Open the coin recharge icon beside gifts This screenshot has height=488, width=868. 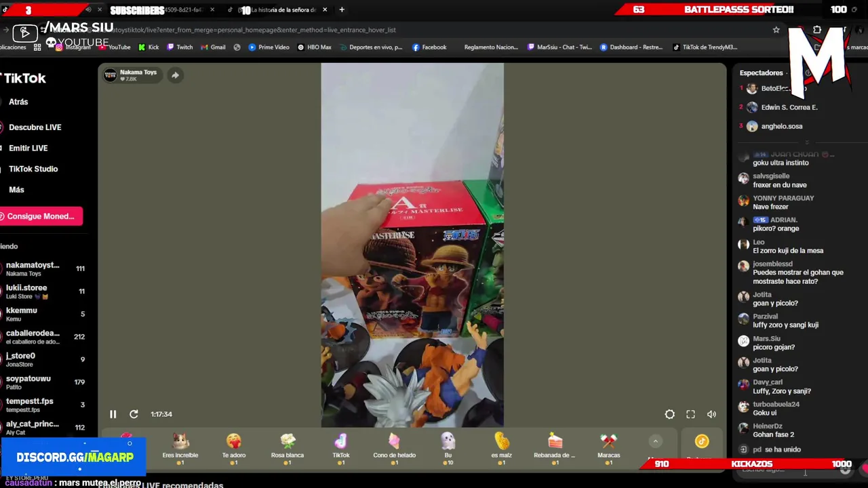(x=702, y=442)
